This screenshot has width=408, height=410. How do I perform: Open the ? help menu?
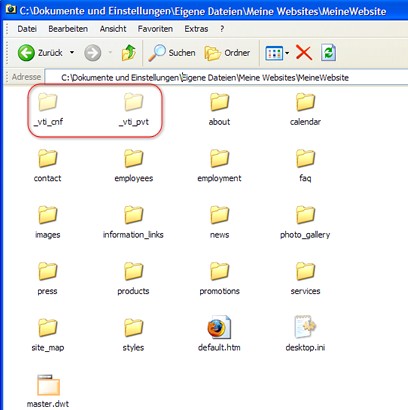tap(222, 29)
